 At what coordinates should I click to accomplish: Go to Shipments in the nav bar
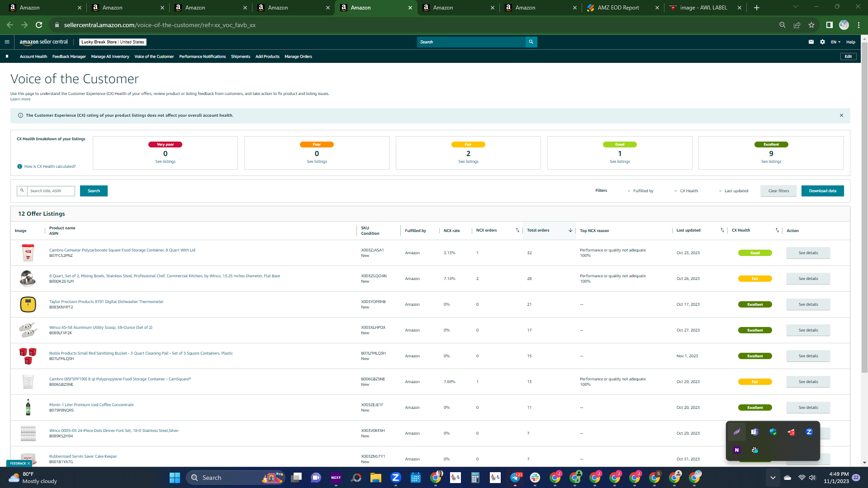(x=241, y=57)
